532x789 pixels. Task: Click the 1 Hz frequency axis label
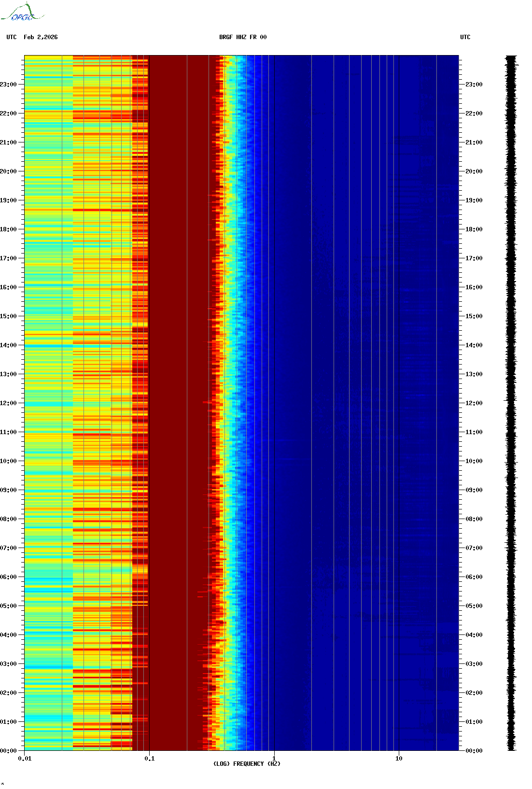pyautogui.click(x=274, y=759)
